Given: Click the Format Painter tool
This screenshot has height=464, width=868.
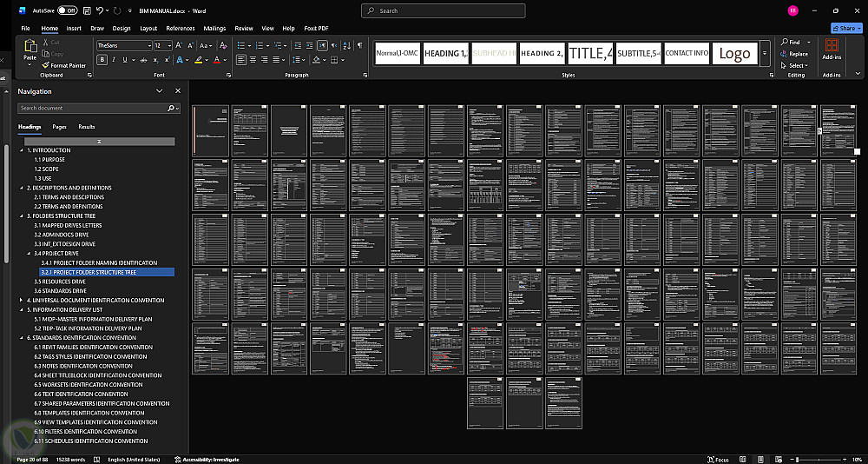Looking at the screenshot, I should (x=63, y=65).
